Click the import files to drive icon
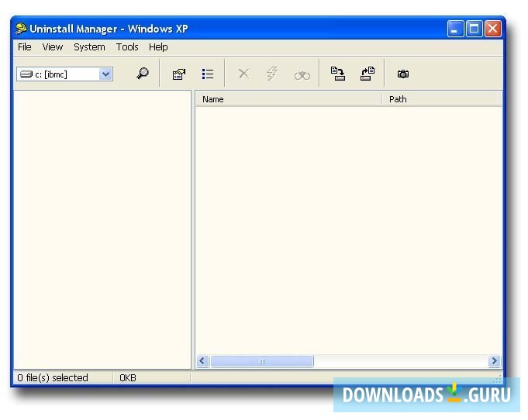Image resolution: width=528 pixels, height=420 pixels. 338,74
